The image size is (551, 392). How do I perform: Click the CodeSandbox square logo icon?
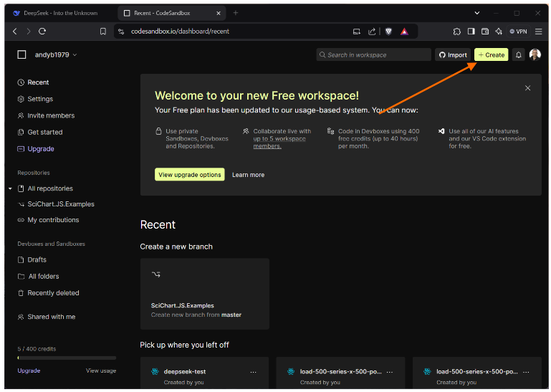tap(21, 54)
